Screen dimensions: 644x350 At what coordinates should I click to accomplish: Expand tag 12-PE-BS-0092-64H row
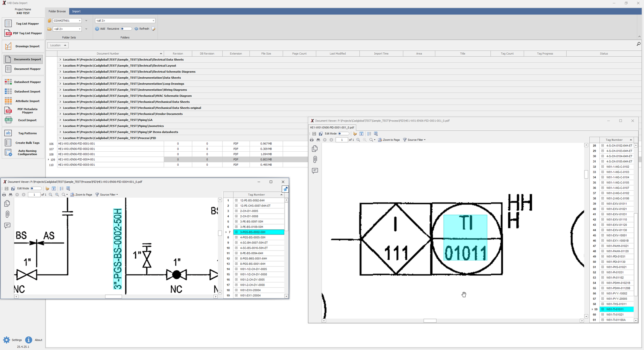click(236, 200)
